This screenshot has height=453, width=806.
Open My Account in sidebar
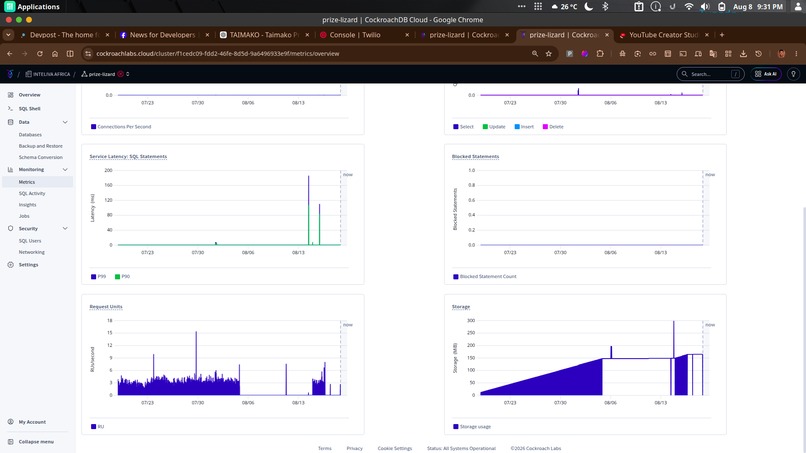32,422
